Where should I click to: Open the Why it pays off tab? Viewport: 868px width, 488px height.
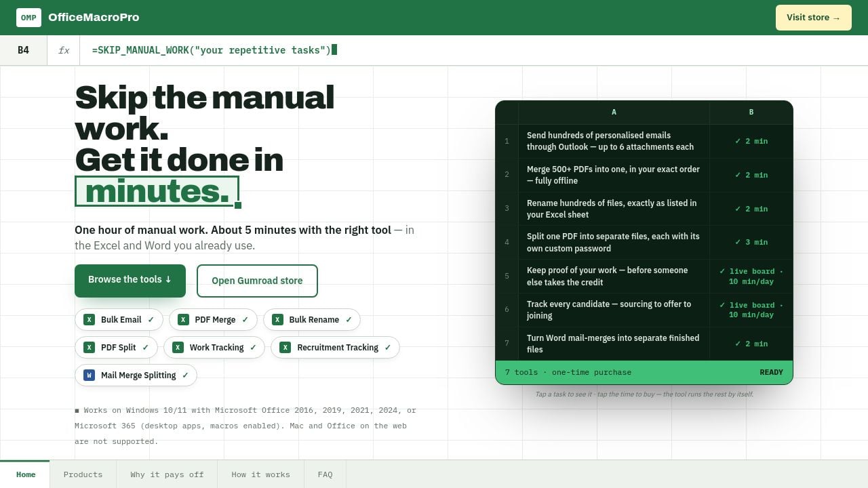click(167, 474)
